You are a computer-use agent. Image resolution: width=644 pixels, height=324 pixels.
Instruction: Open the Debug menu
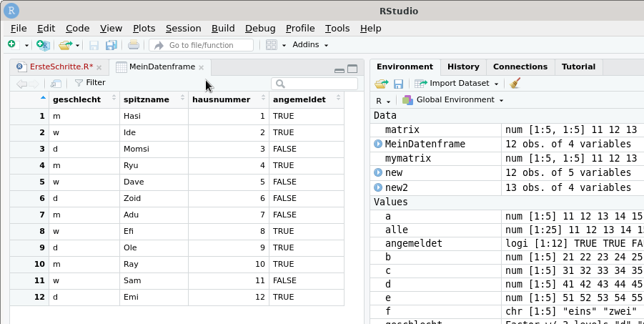260,29
